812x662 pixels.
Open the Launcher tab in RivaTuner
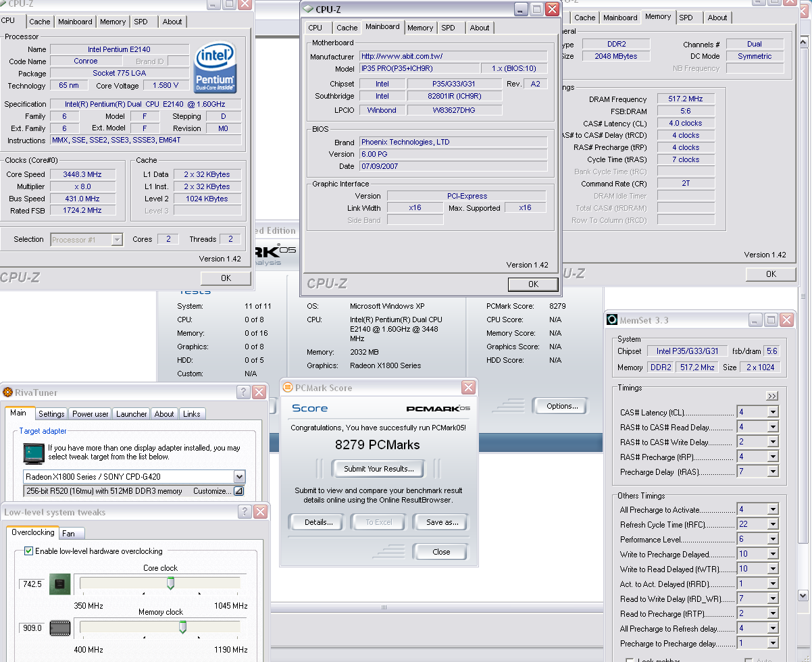[x=132, y=414]
